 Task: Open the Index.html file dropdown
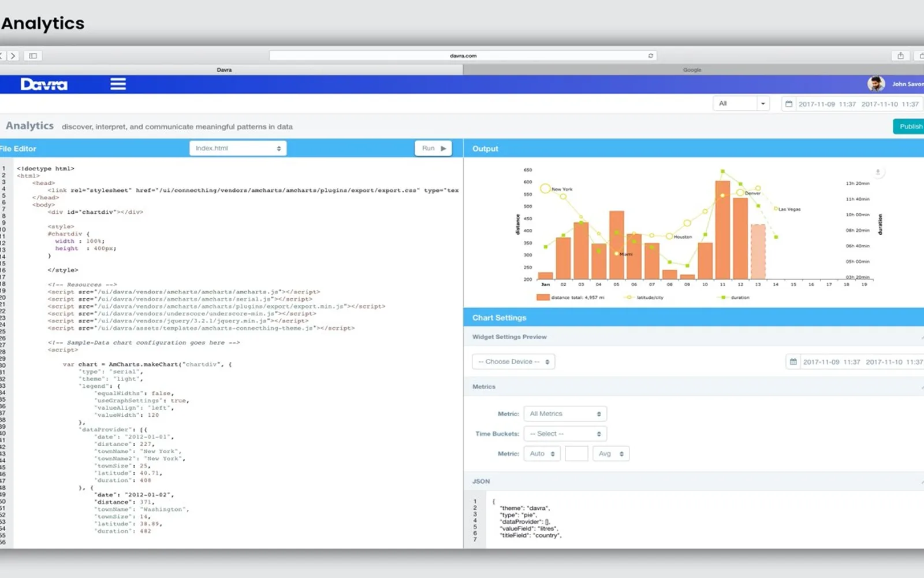pos(238,149)
